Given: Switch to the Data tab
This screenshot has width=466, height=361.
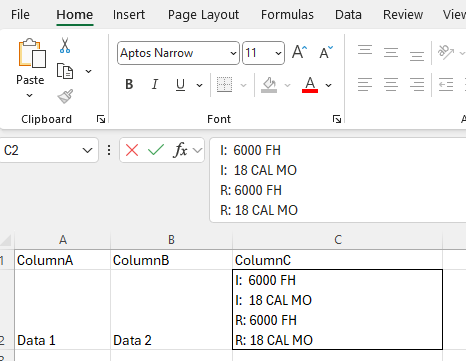Looking at the screenshot, I should pos(348,15).
